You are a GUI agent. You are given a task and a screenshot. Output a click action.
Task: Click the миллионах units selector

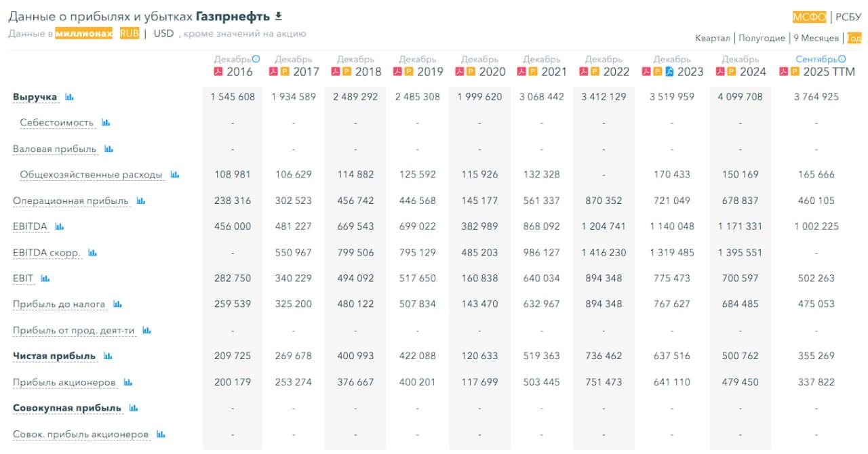pos(83,33)
